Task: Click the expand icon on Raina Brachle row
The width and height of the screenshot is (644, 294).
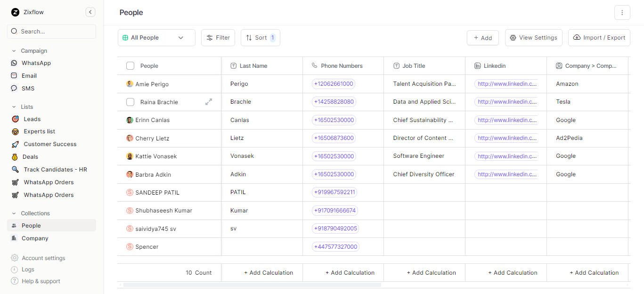Action: 209,102
